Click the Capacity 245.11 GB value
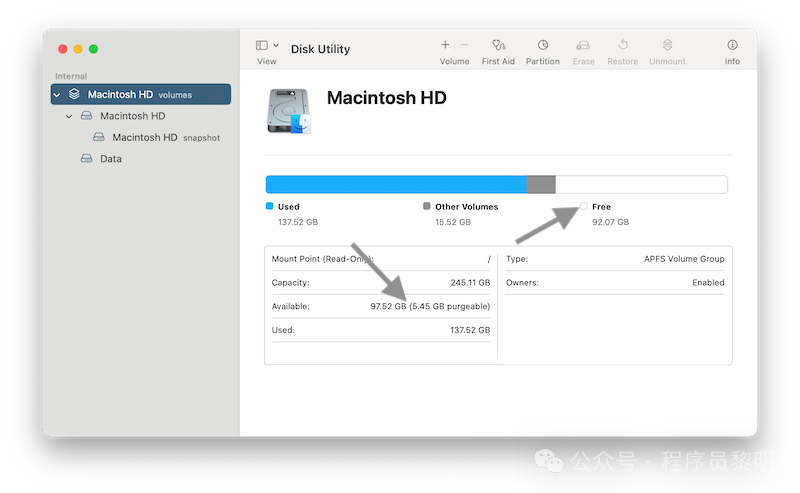The width and height of the screenshot is (800, 493). [470, 283]
